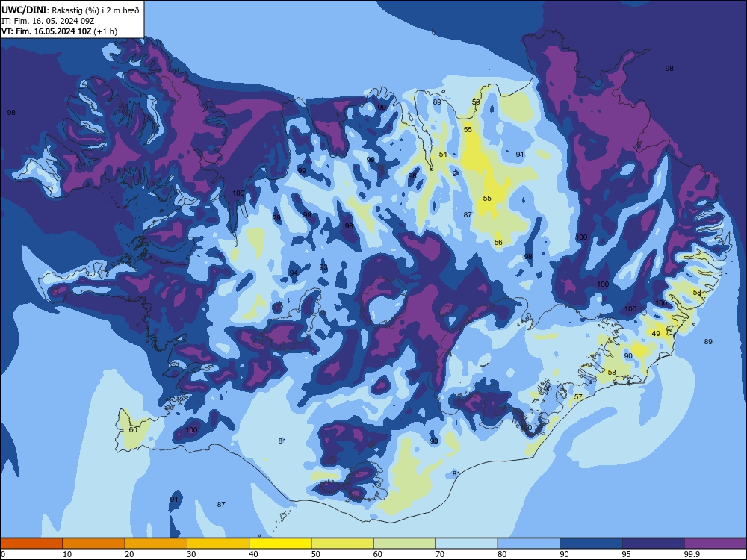Click the dark orange 0–10 legend swatch
Screen dimensions: 747x560
[x=31, y=544]
